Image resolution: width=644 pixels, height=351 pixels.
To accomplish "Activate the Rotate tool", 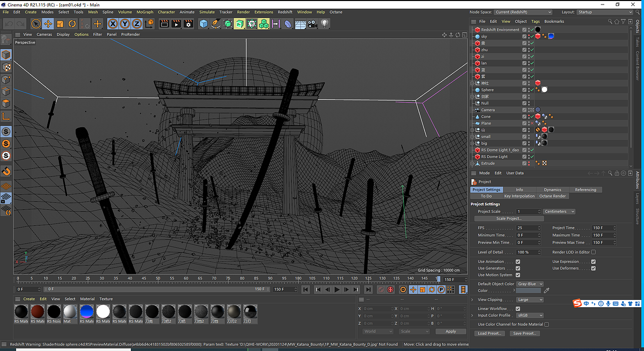I will coord(72,24).
